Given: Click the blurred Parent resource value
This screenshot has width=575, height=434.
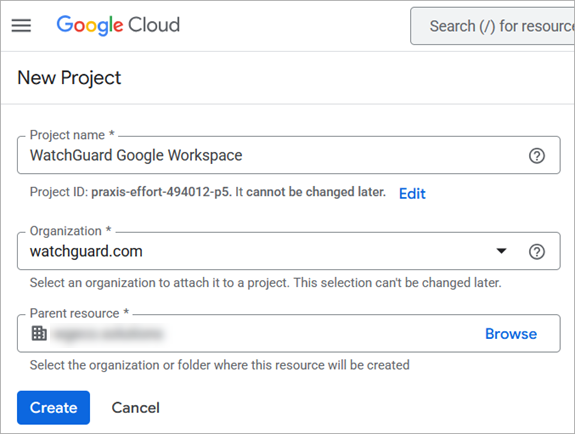Looking at the screenshot, I should click(x=107, y=334).
